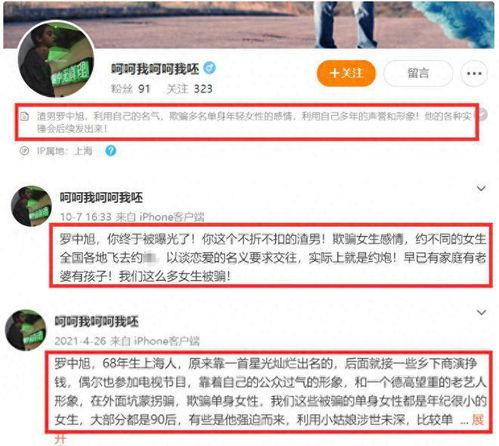Click the IP属地 location icon
Viewport: 499px width, 446px height.
coord(24,151)
